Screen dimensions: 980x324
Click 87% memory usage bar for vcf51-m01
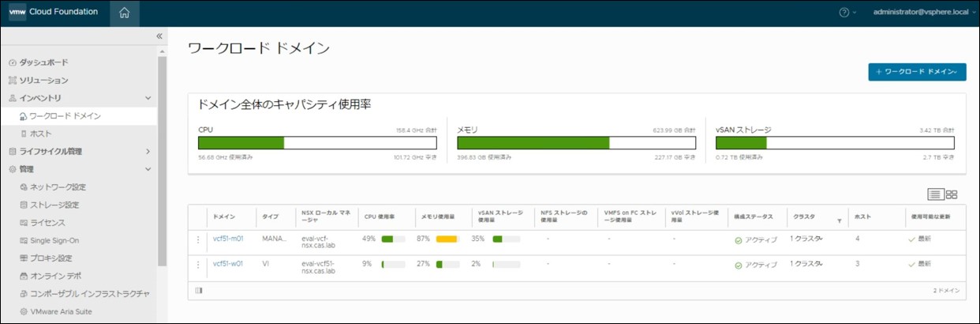(x=447, y=239)
